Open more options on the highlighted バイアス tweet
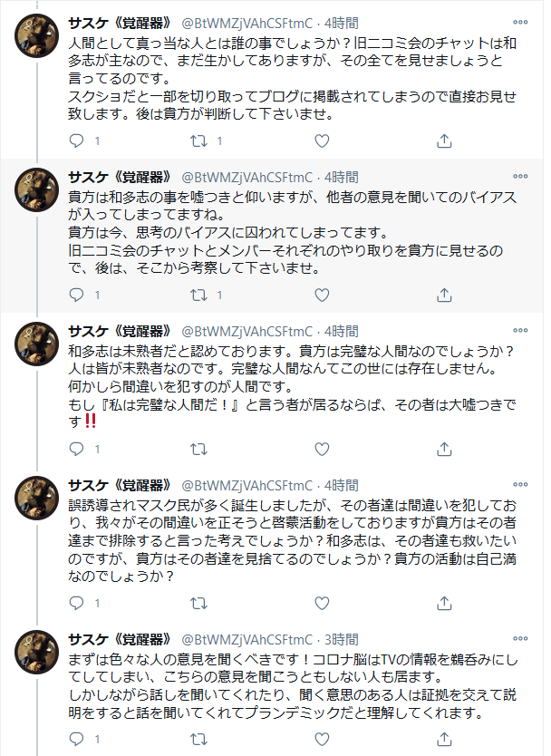 (520, 177)
